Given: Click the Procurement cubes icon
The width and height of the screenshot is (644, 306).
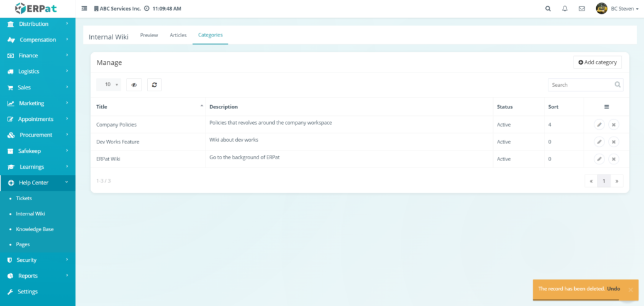Looking at the screenshot, I should pyautogui.click(x=11, y=135).
